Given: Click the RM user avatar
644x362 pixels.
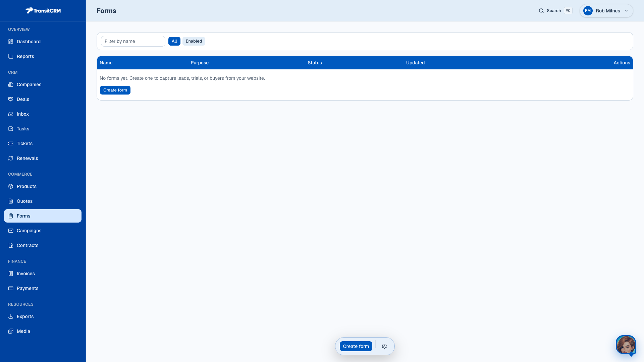Looking at the screenshot, I should coord(588,11).
